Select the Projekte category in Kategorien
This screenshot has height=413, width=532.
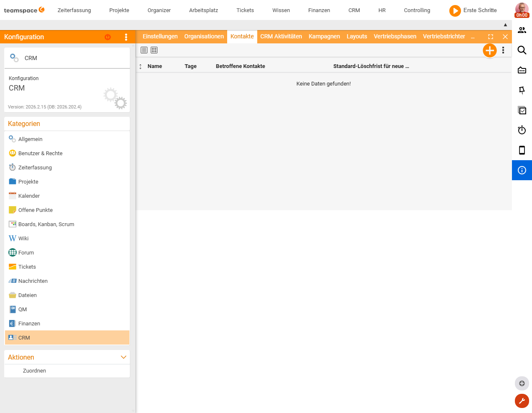[x=67, y=182]
